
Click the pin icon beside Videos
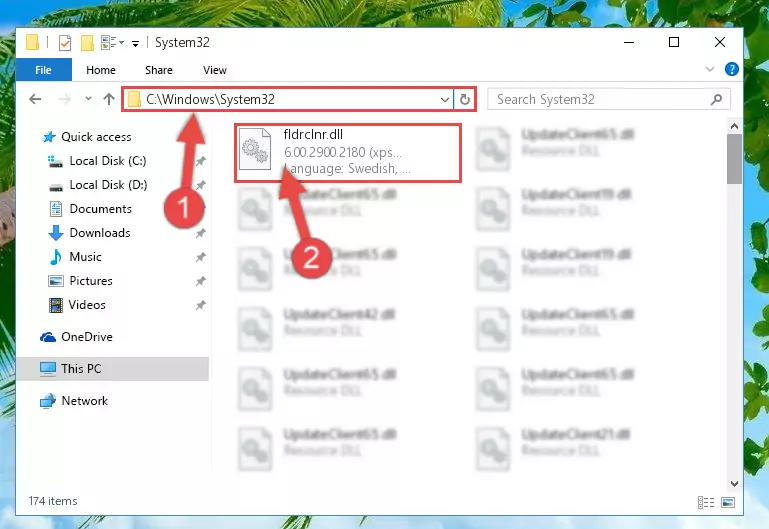coord(201,305)
